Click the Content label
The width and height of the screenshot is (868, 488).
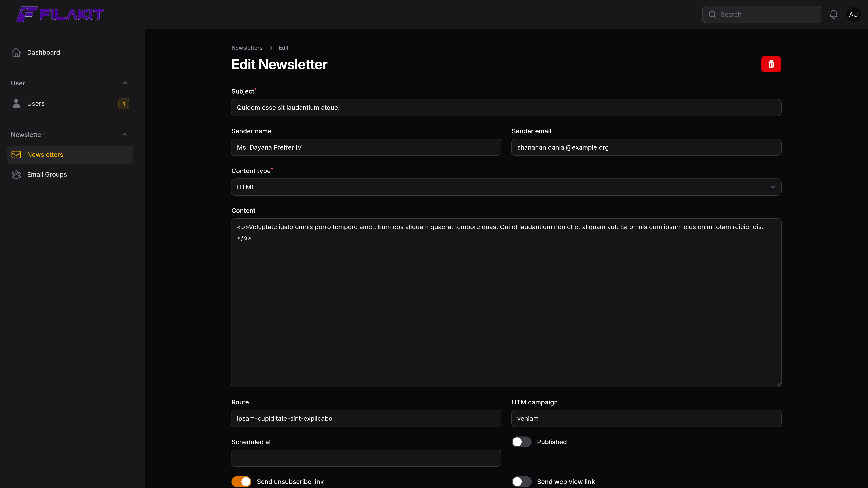click(x=243, y=211)
